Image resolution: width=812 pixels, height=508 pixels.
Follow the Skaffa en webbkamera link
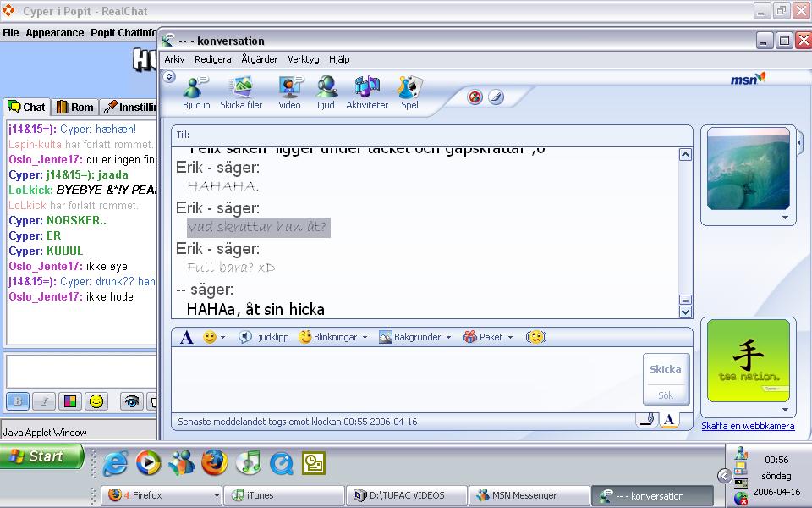(748, 426)
